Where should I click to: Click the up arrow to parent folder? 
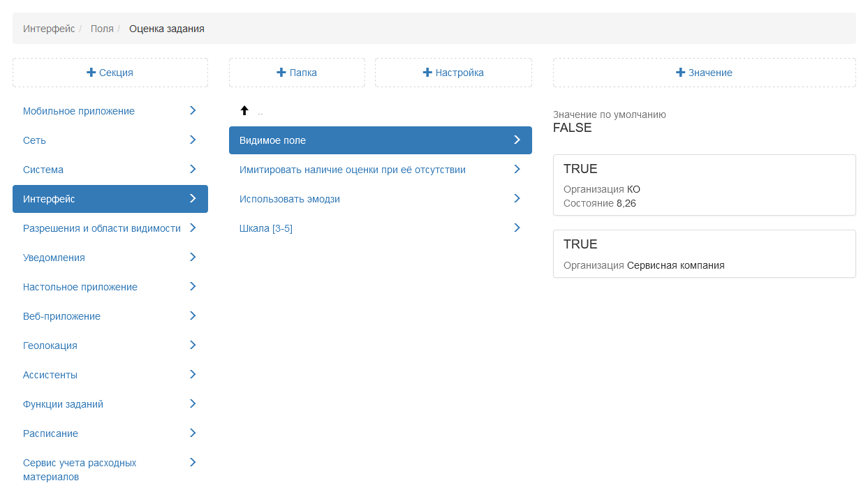tap(244, 111)
